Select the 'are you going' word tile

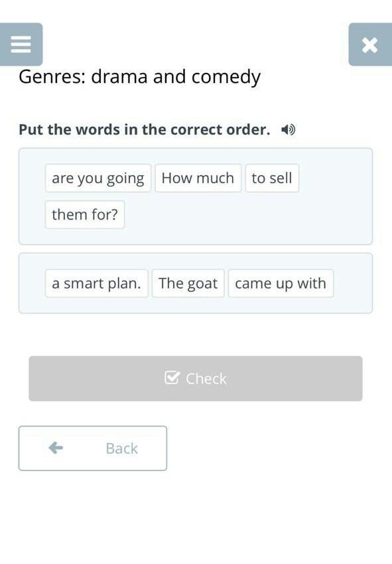tap(98, 178)
